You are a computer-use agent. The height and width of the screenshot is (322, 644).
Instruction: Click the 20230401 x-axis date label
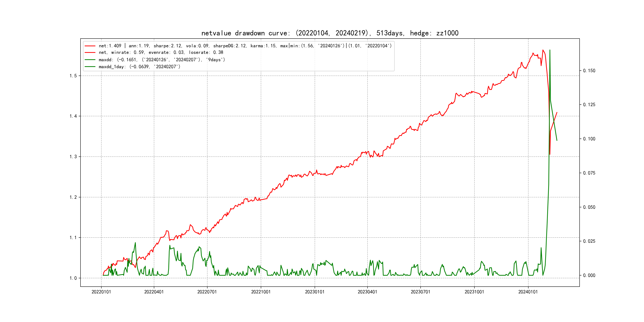pyautogui.click(x=367, y=292)
